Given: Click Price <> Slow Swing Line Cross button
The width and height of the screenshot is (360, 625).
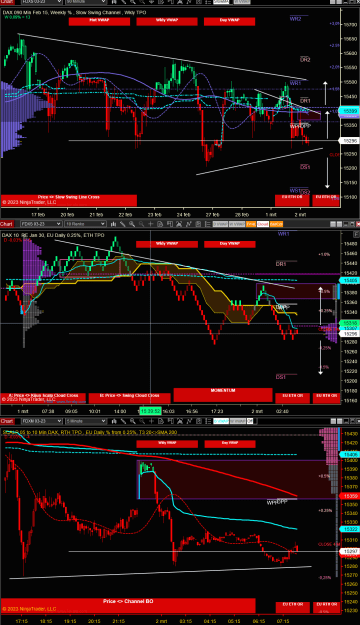Looking at the screenshot, I should 69,200.
